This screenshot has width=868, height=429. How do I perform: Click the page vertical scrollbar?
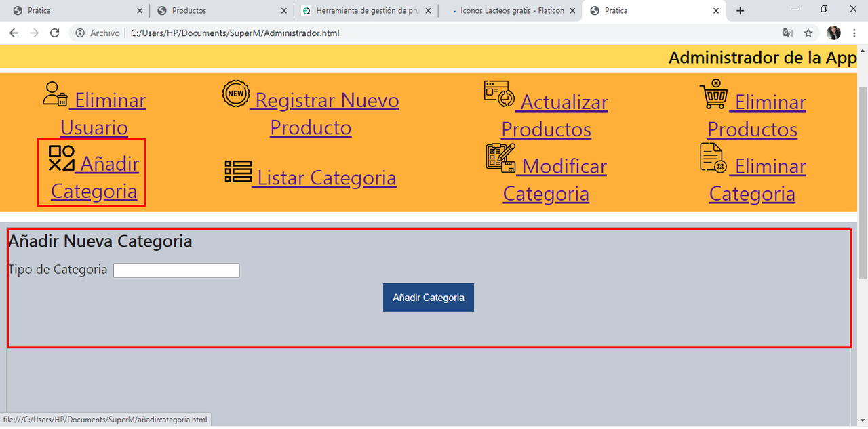[x=863, y=183]
